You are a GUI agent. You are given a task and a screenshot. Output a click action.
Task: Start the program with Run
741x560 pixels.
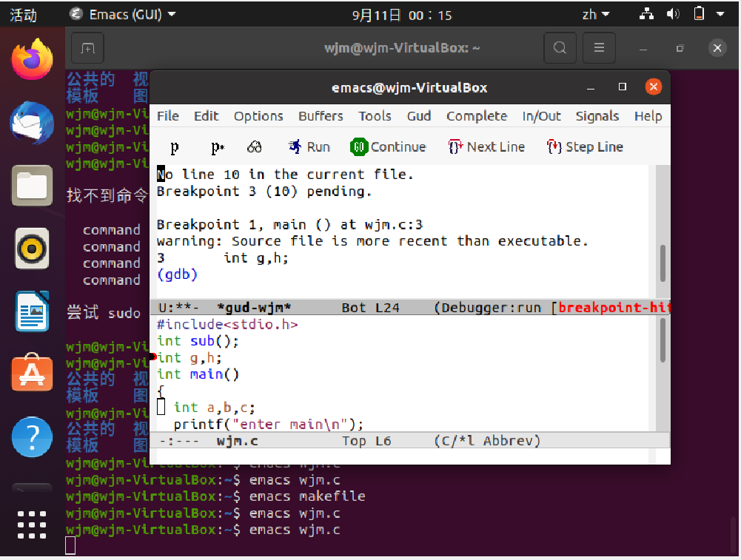coord(309,147)
